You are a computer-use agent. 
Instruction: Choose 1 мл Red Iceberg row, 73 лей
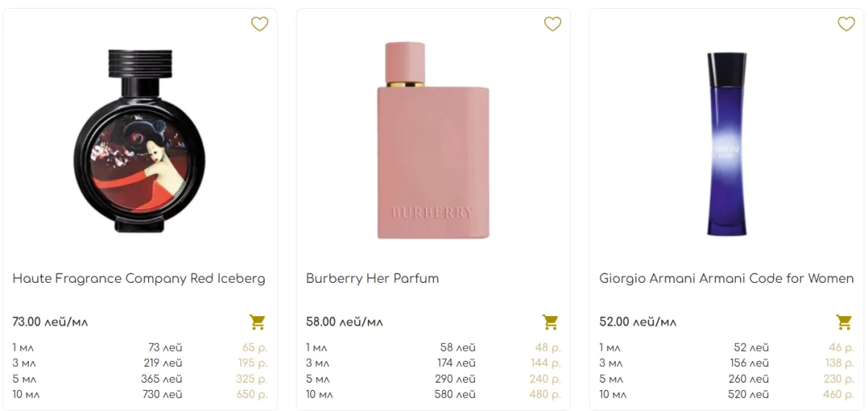(x=140, y=347)
